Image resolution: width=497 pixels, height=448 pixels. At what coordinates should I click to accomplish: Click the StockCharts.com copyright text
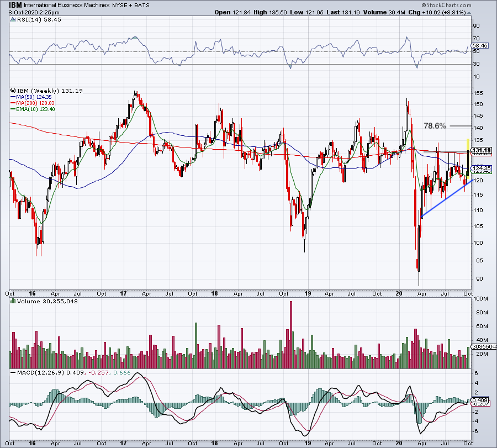point(446,5)
